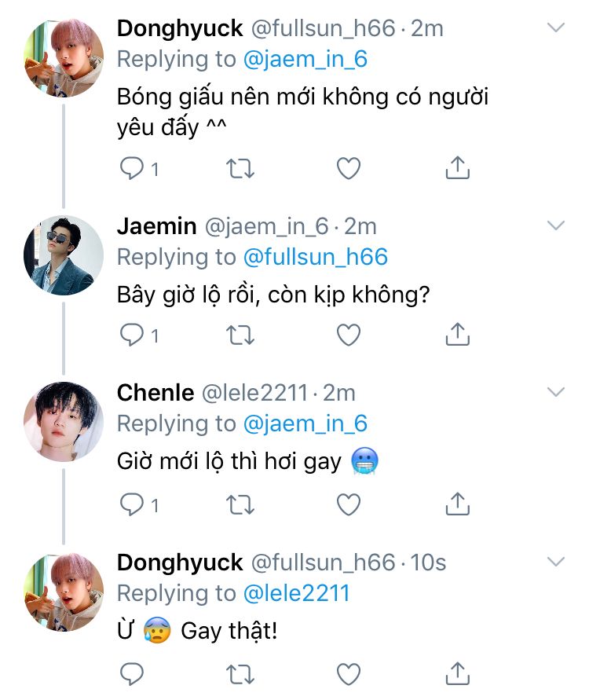Open the dropdown arrow on Chenle's tweet

point(556,392)
